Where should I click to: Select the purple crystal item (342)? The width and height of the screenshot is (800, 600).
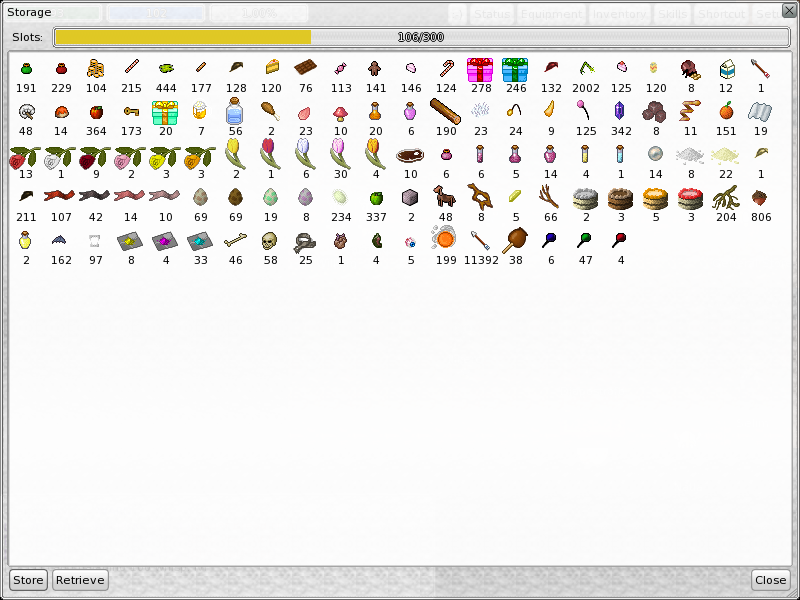click(x=619, y=110)
